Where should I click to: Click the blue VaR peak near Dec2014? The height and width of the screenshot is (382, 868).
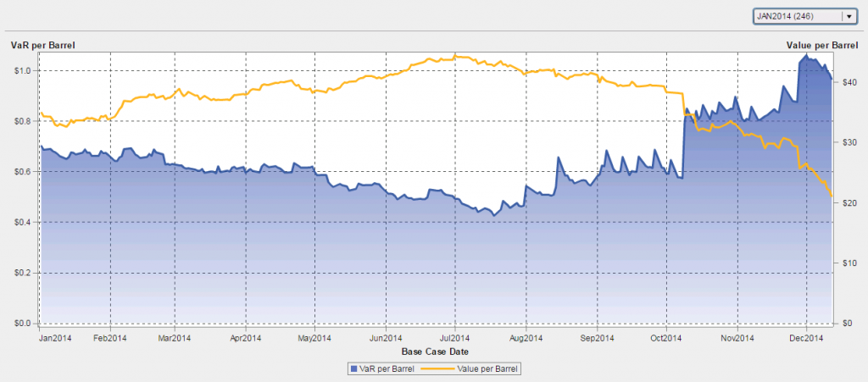805,56
